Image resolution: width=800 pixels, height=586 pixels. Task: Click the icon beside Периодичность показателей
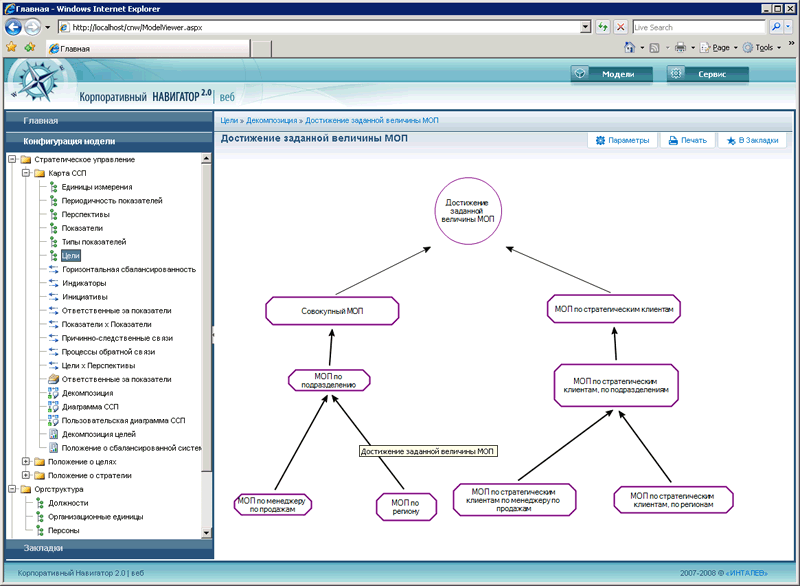(53, 201)
